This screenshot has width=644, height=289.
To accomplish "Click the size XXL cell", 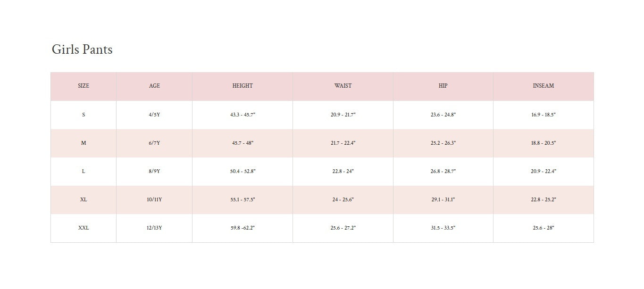I will [x=84, y=228].
